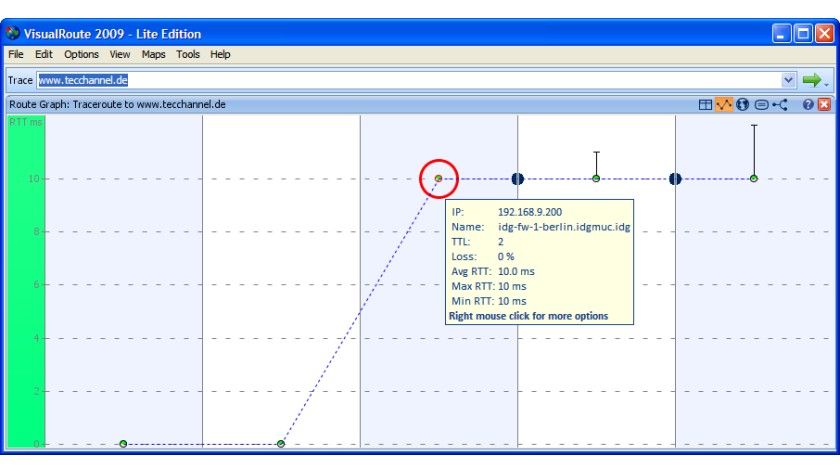Click the blue question mark help icon
Screen dimensions: 840x473
click(808, 105)
